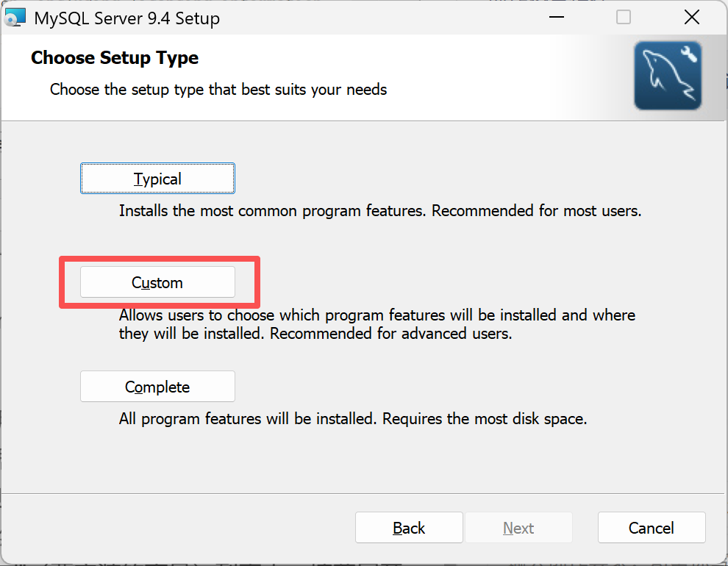Screen dimensions: 728x566
Task: Minimize the MySQL Server 9.4 Setup window
Action: (556, 18)
